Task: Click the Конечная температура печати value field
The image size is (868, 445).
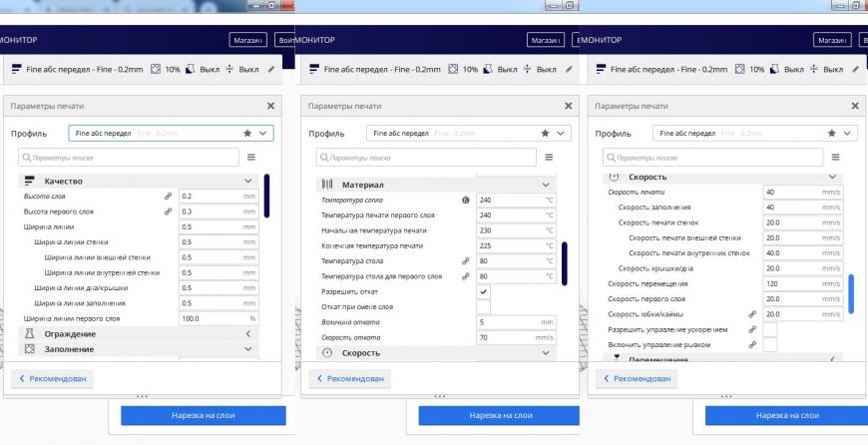Action: [x=517, y=245]
